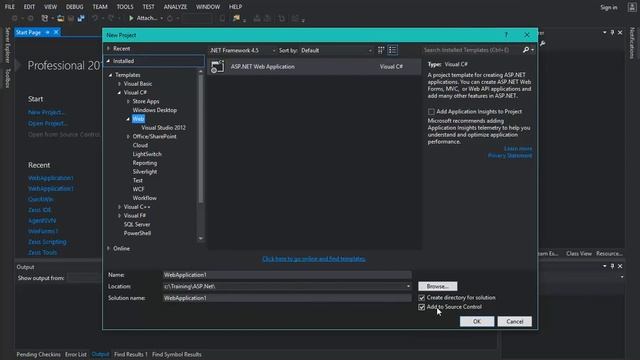Click the Save All toolbar icon
This screenshot has width=640, height=360.
[81, 18]
